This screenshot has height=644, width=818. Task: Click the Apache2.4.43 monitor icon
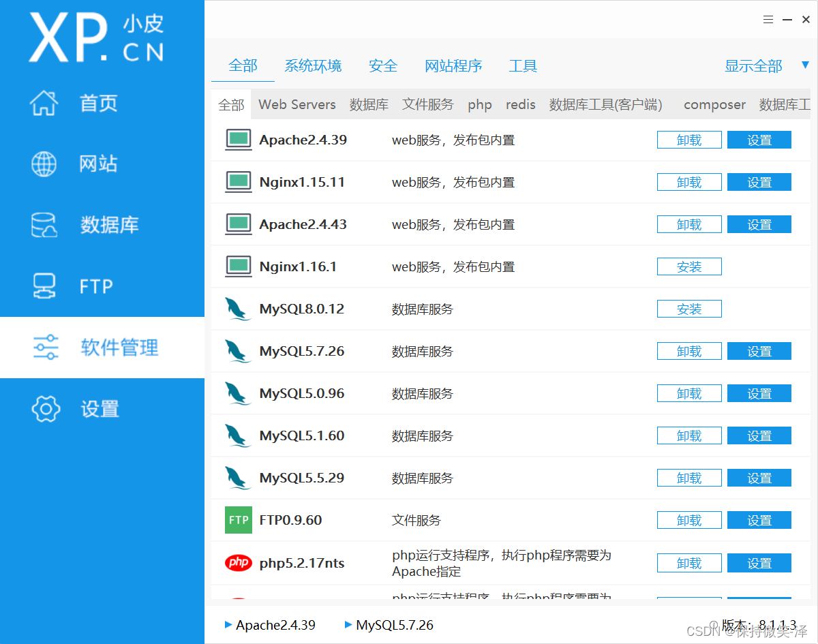click(x=239, y=224)
